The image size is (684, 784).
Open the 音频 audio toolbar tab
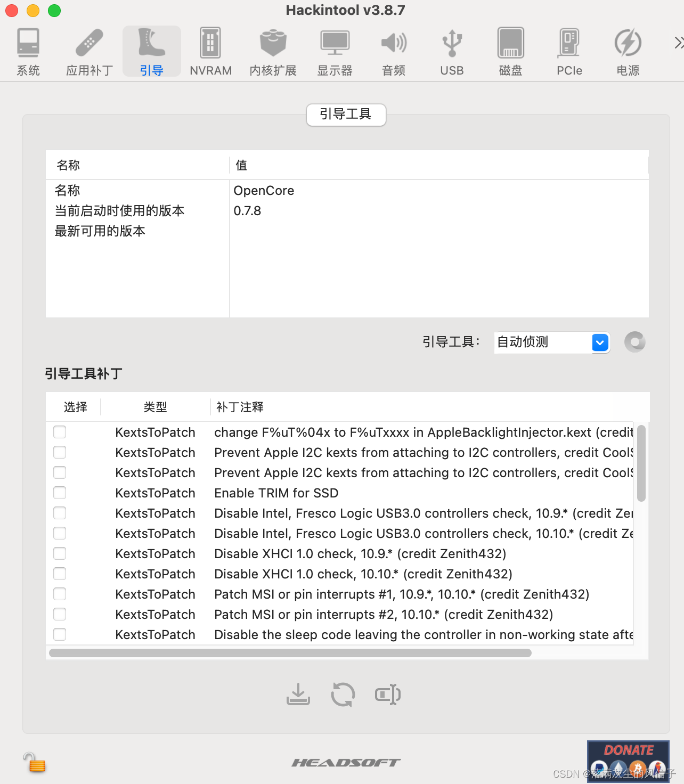tap(394, 52)
